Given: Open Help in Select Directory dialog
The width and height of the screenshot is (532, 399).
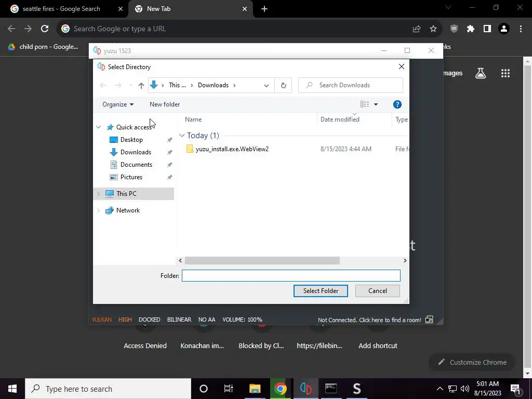Looking at the screenshot, I should point(397,104).
